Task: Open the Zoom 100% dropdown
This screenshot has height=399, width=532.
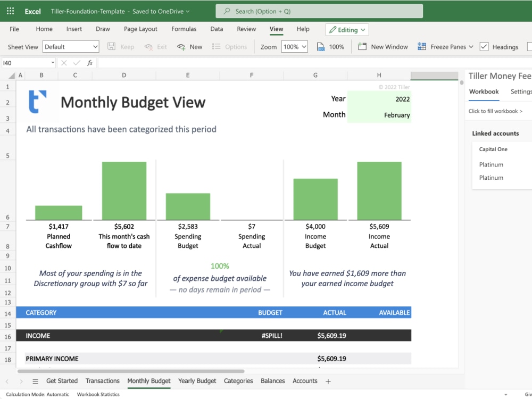Action: click(x=294, y=47)
